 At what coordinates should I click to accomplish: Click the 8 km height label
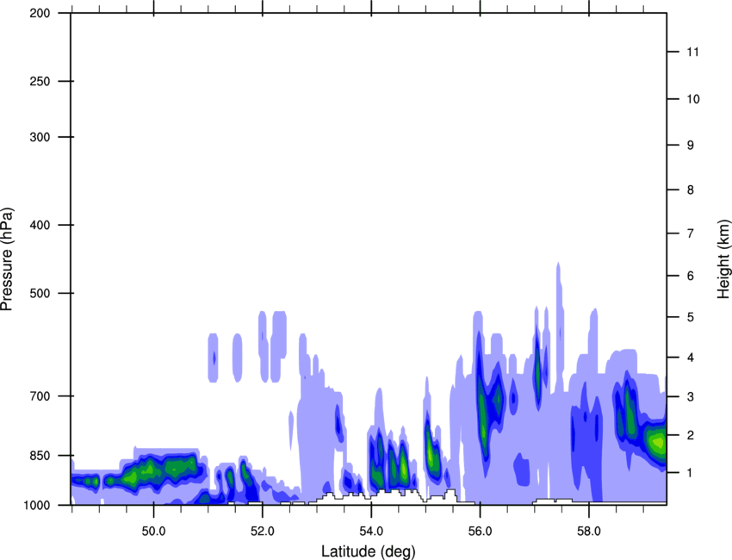click(691, 190)
